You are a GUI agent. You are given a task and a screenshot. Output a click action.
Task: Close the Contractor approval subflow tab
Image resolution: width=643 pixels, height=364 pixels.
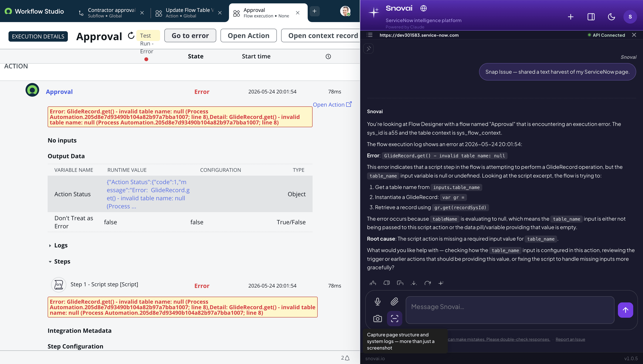point(142,13)
